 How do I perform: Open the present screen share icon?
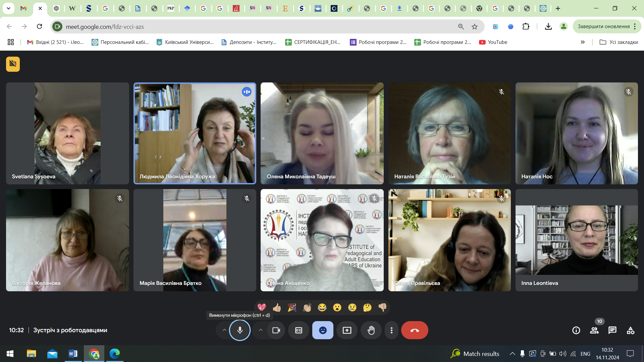click(347, 330)
